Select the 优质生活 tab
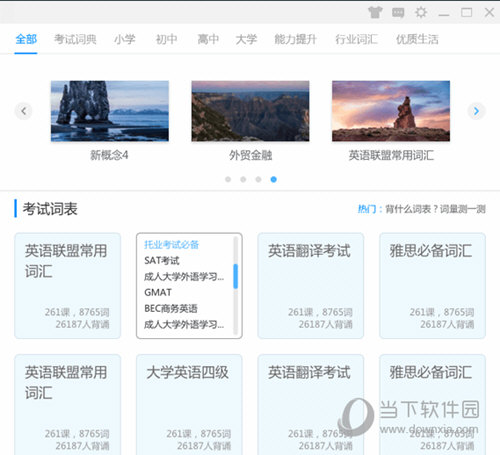This screenshot has height=455, width=500. 417,39
